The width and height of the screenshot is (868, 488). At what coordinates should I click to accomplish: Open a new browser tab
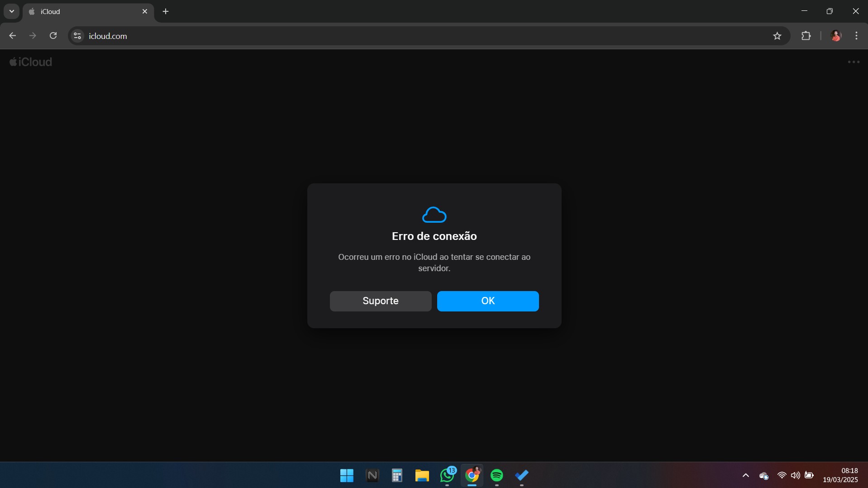coord(166,11)
